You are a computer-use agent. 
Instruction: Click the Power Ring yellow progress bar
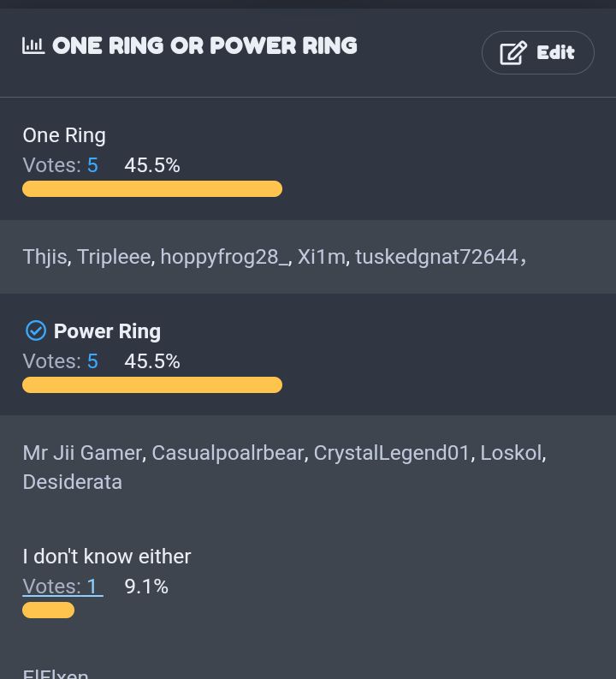tap(152, 385)
